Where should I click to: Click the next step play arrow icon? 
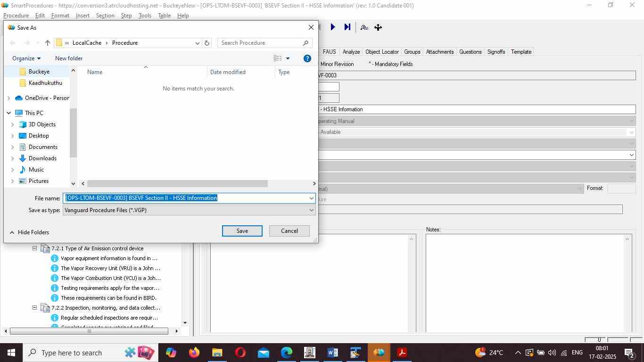[332, 27]
